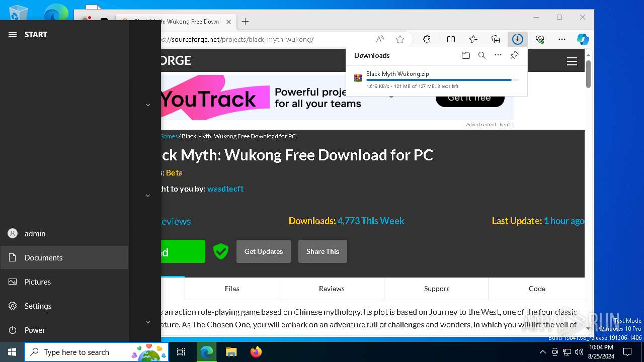Click the taskbar clock showing 10:04 PM
This screenshot has height=362, width=644.
coord(601,352)
